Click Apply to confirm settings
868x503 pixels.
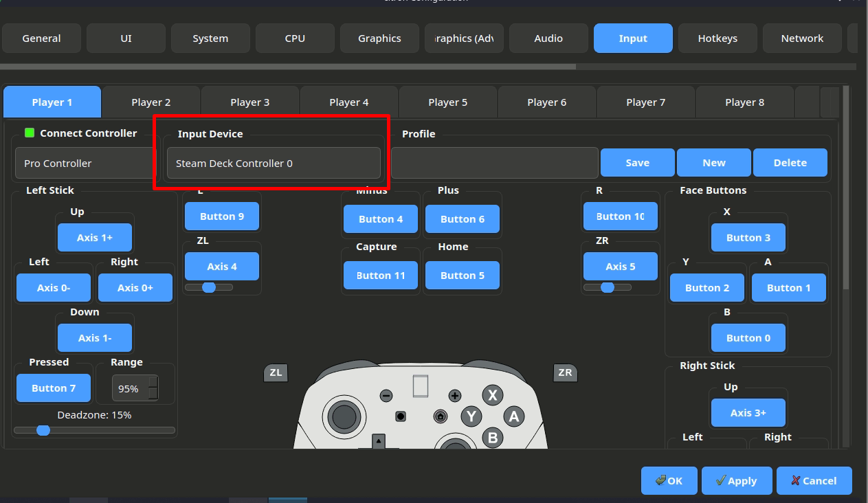(x=736, y=481)
